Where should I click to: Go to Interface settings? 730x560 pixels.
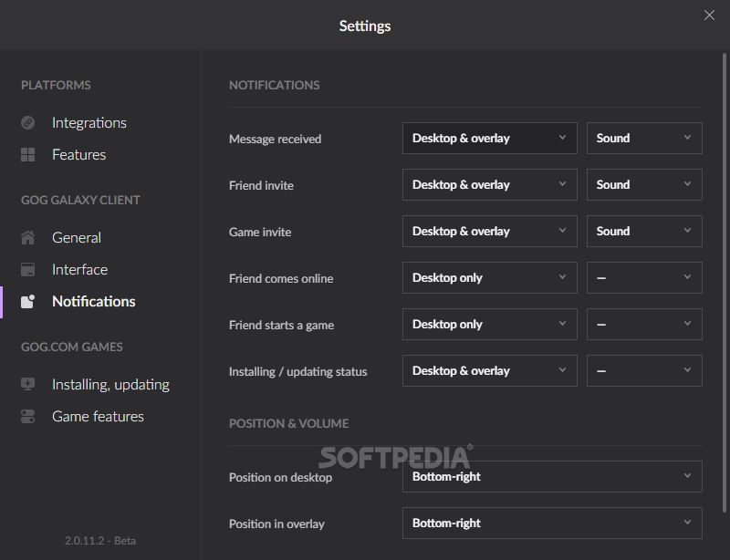80,270
